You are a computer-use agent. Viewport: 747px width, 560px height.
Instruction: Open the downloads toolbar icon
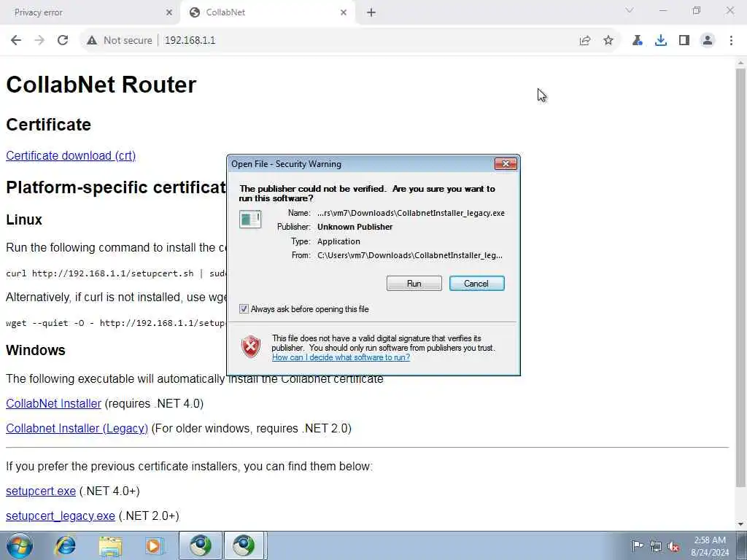[661, 41]
